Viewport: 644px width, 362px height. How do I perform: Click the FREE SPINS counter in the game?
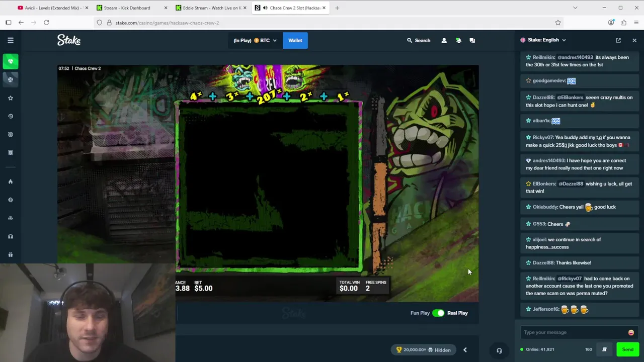[375, 286]
